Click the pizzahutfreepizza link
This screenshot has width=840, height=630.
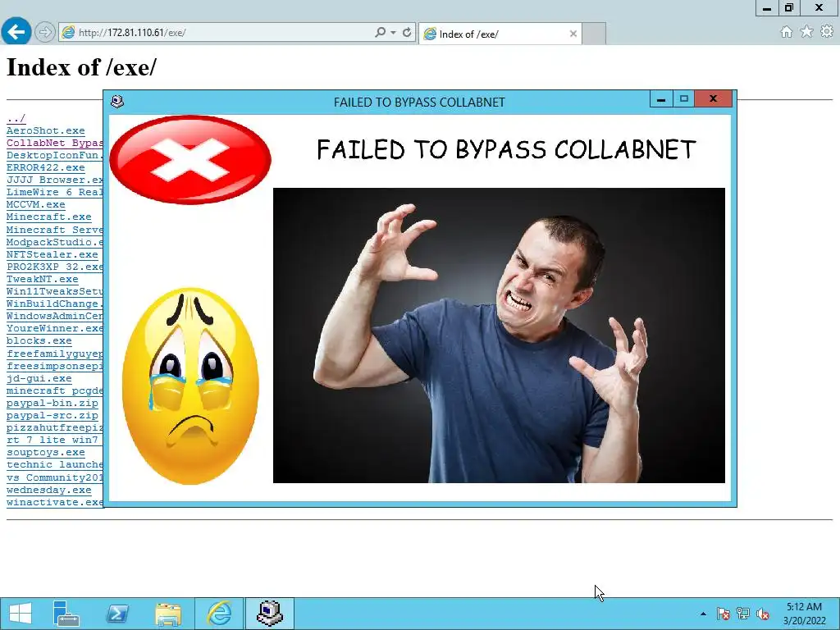pyautogui.click(x=55, y=427)
